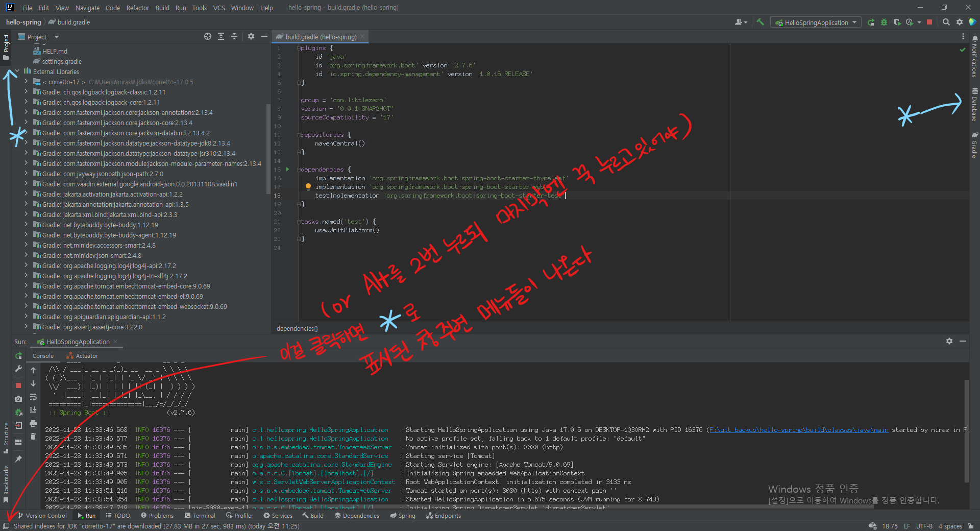Open the profile user icon dropdown
980x531 pixels.
coord(741,22)
